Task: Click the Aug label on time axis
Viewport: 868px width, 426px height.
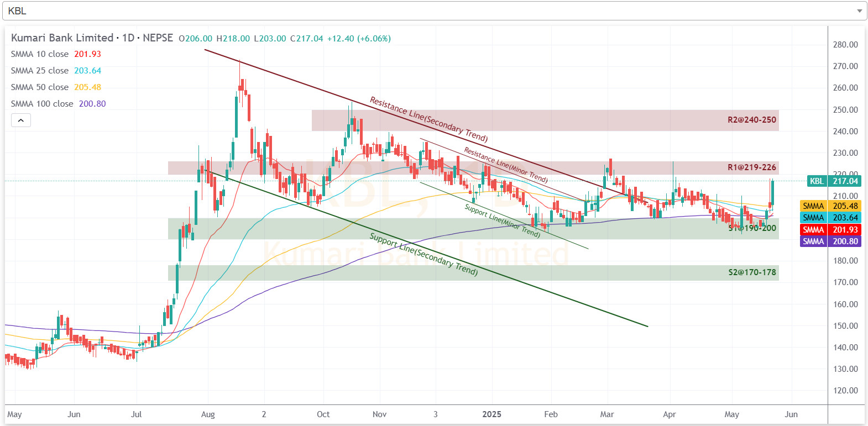Action: click(208, 414)
